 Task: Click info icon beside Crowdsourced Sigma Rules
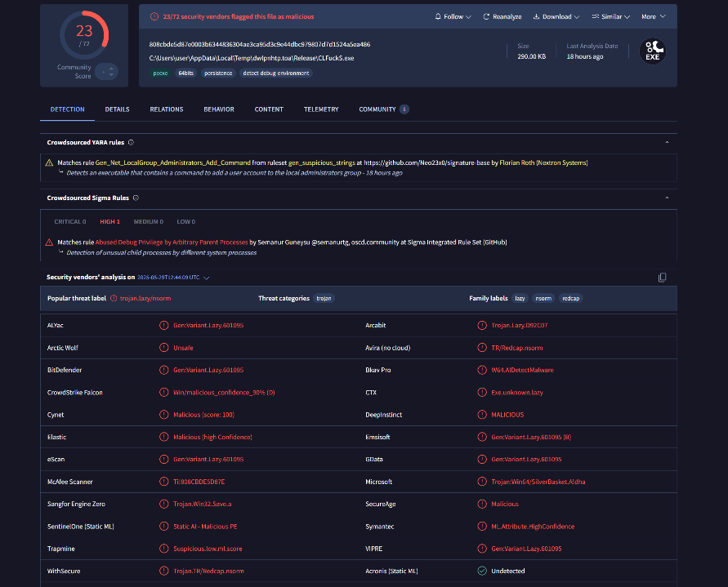point(136,198)
